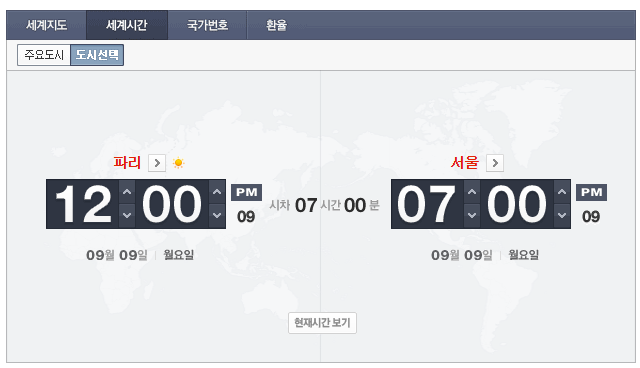
Task: Increase the Paris minutes with up arrow
Action: 217,192
